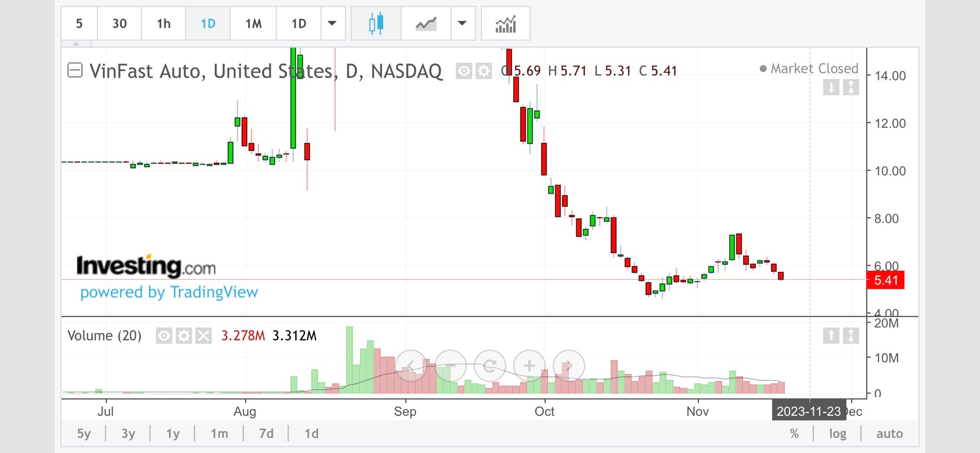The height and width of the screenshot is (453, 980).
Task: Click the 2023-11-23 date marker
Action: click(809, 411)
